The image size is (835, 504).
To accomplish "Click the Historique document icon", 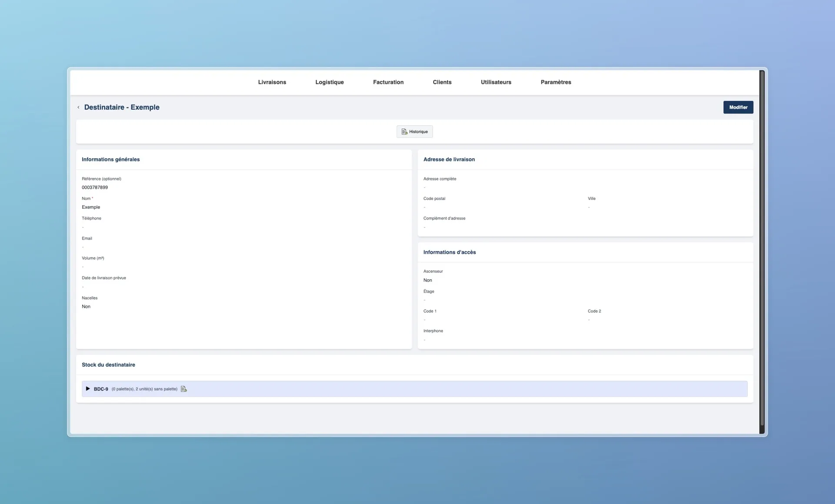I will 404,132.
